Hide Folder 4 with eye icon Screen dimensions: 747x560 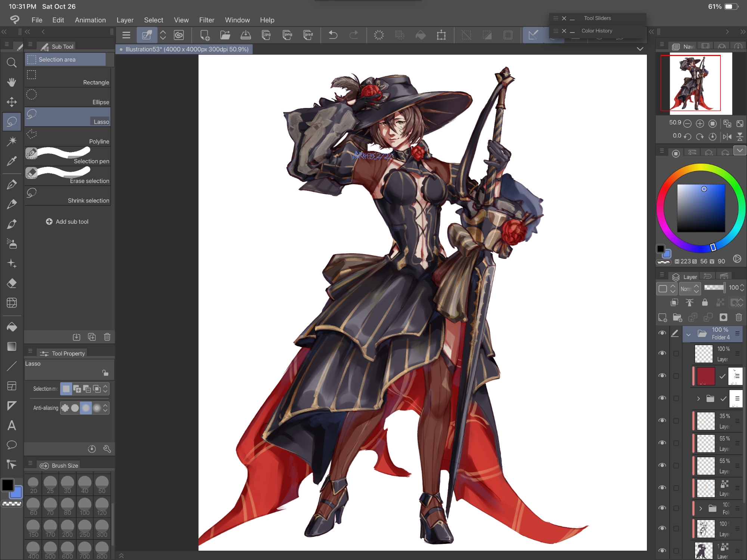[x=662, y=333]
